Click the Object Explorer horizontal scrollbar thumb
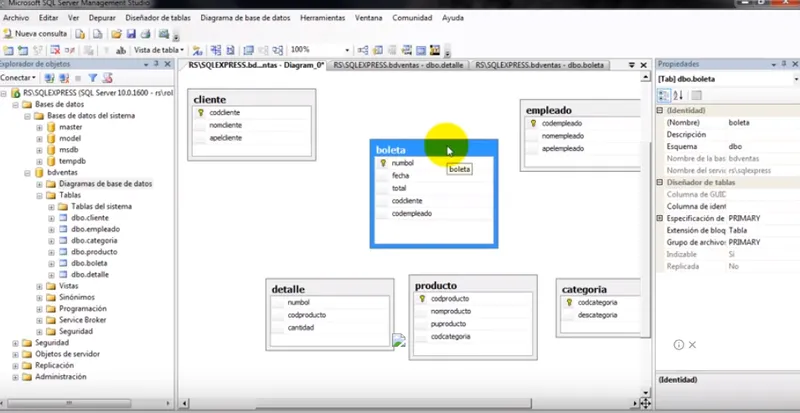 (x=69, y=404)
